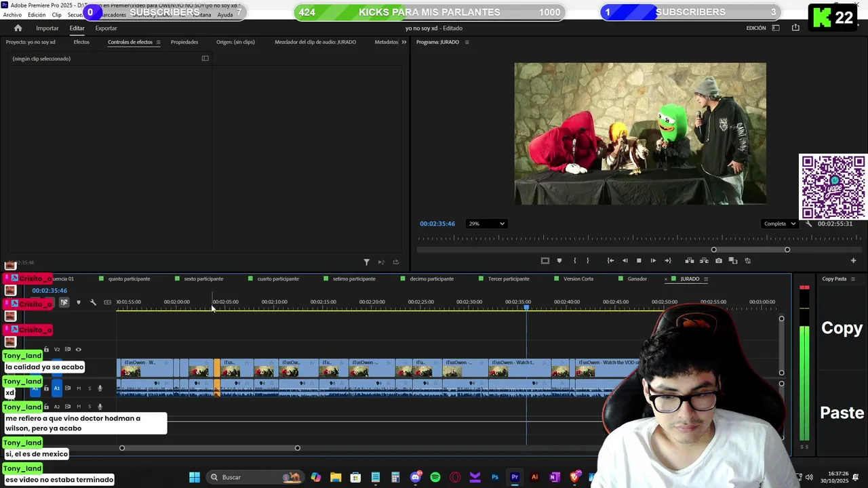Mark Out point in Program monitor
The width and height of the screenshot is (868, 488).
(x=587, y=260)
